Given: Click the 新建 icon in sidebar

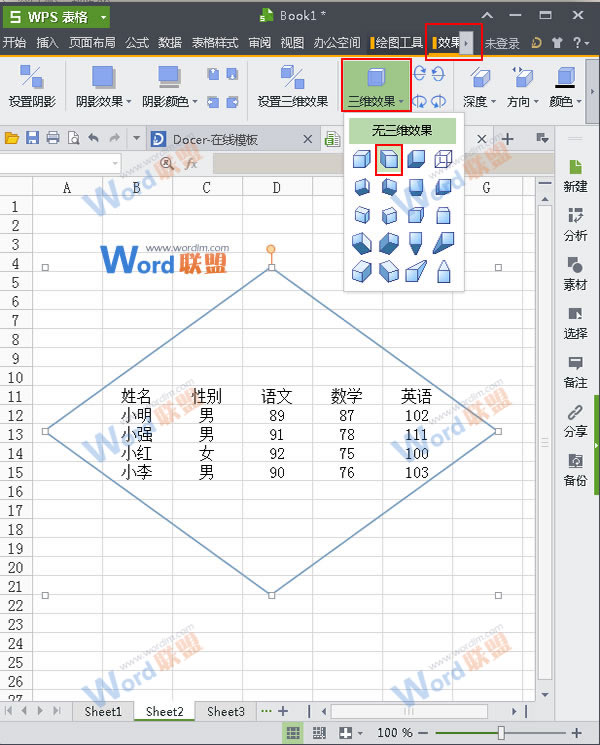Looking at the screenshot, I should point(575,175).
